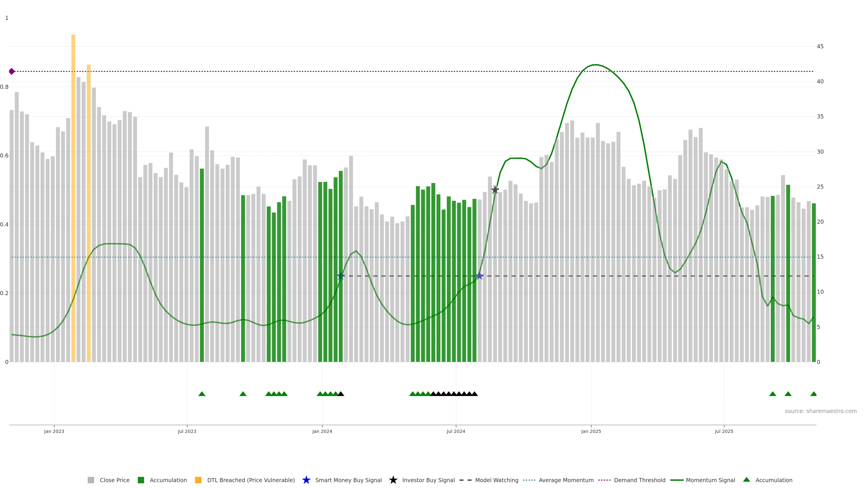Image resolution: width=868 pixels, height=488 pixels.
Task: Toggle the Demand Threshold legend entry
Action: click(639, 480)
